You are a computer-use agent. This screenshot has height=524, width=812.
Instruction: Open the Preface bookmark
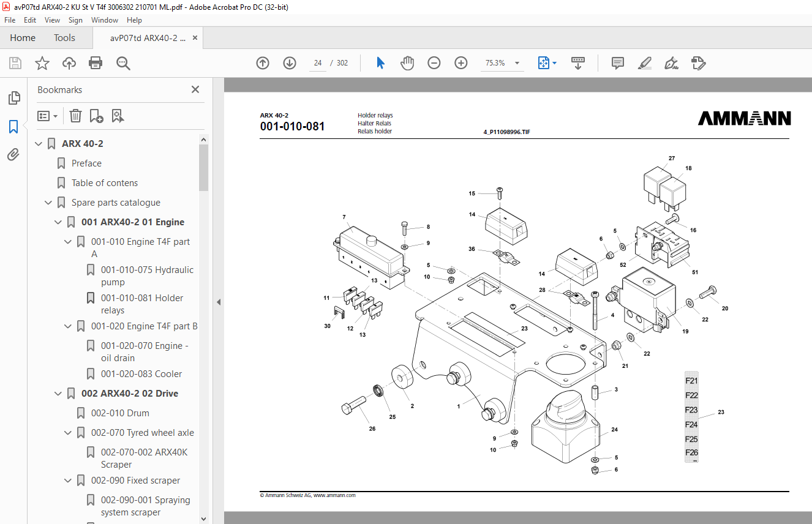[x=86, y=163]
